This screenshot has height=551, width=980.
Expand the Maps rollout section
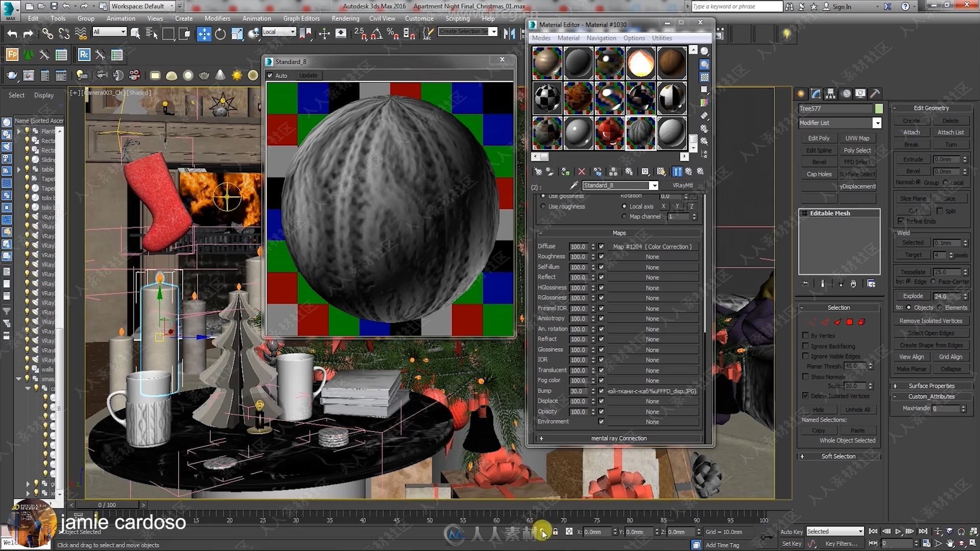tap(619, 232)
